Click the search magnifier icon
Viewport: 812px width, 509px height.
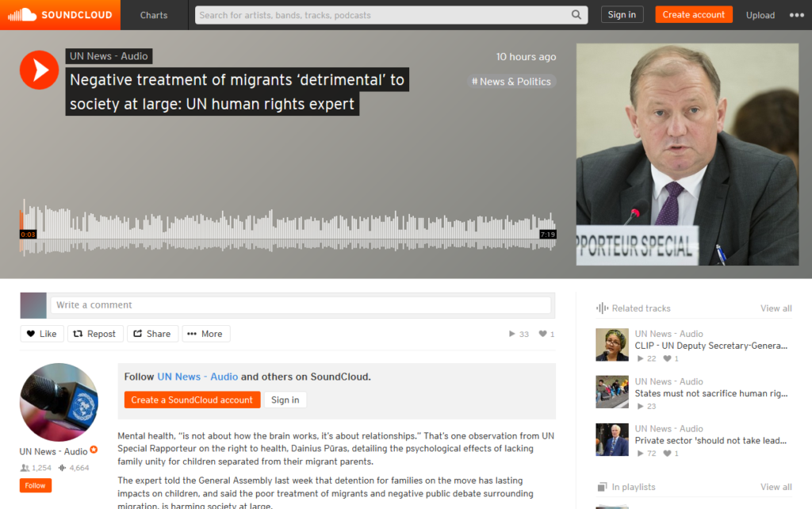(576, 15)
